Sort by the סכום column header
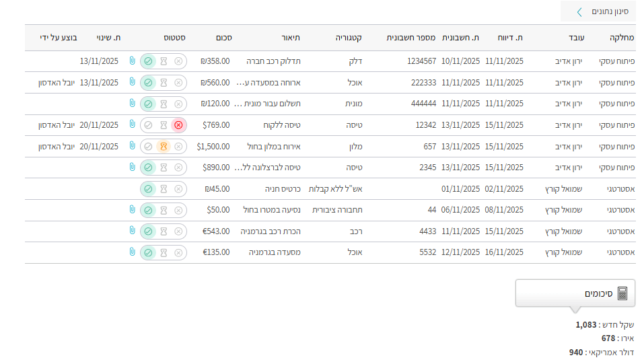This screenshot has height=364, width=642. point(224,38)
